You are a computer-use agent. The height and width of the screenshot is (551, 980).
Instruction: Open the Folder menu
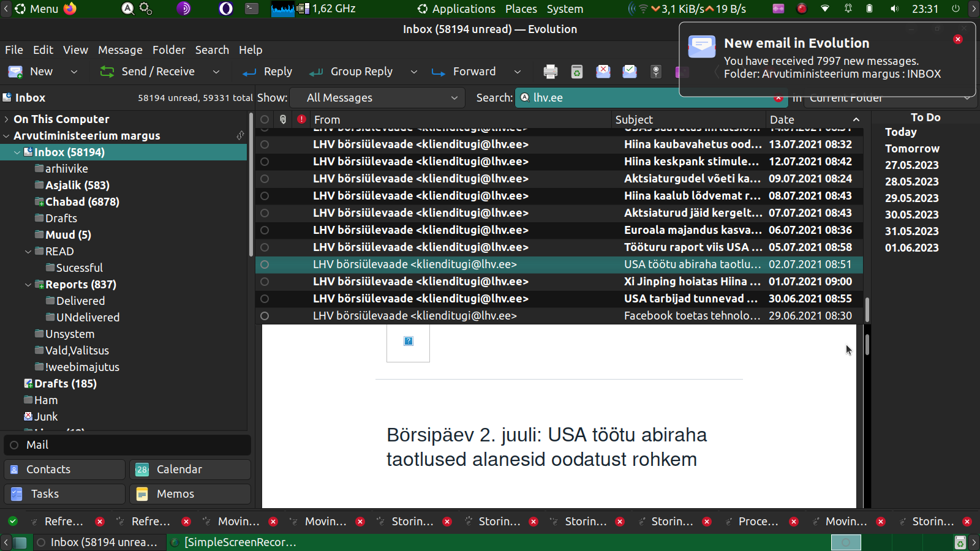click(168, 50)
